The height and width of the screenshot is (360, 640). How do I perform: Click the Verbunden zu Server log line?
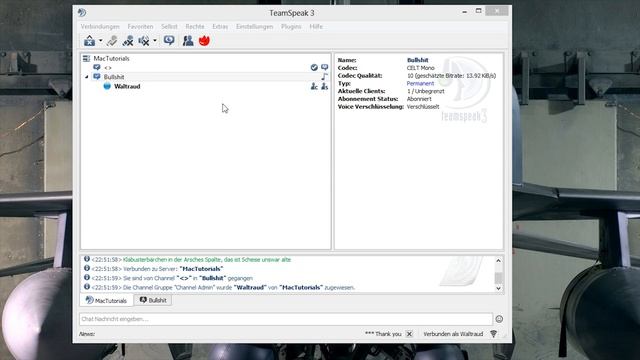coord(173,269)
